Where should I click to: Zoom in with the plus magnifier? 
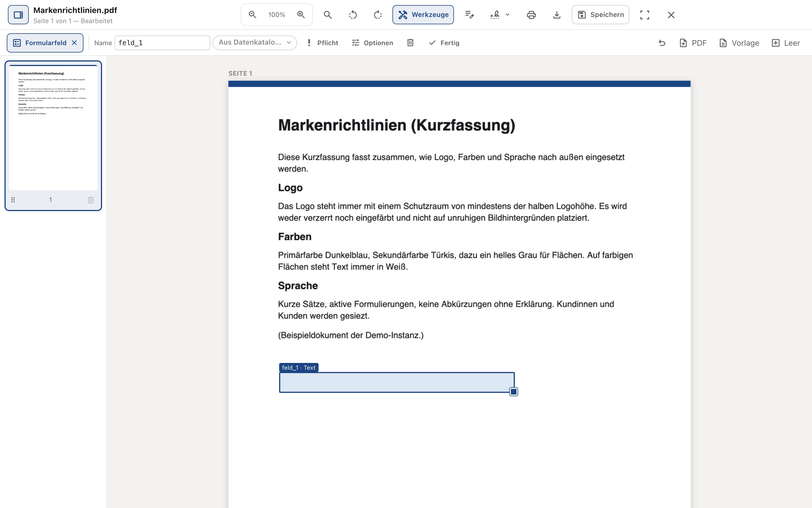point(301,15)
